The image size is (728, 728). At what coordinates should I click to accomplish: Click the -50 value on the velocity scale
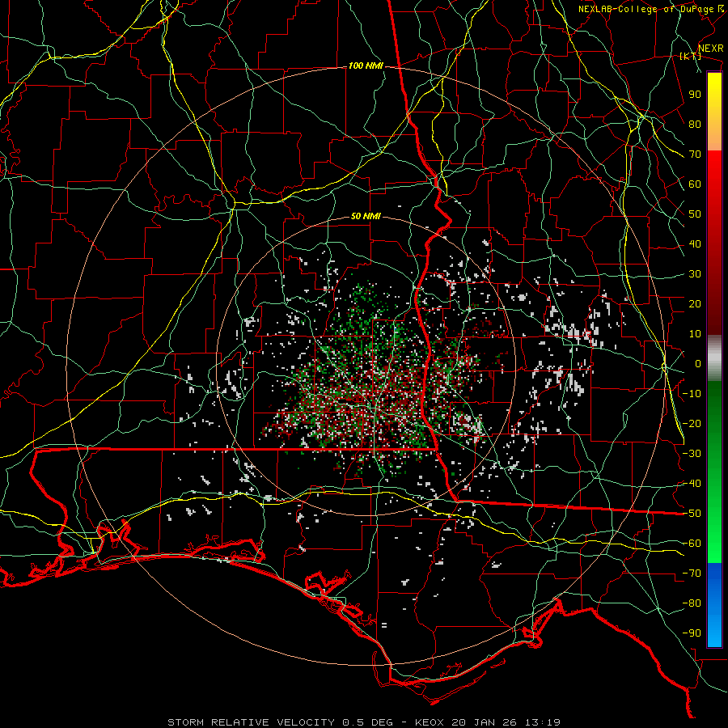pyautogui.click(x=692, y=514)
